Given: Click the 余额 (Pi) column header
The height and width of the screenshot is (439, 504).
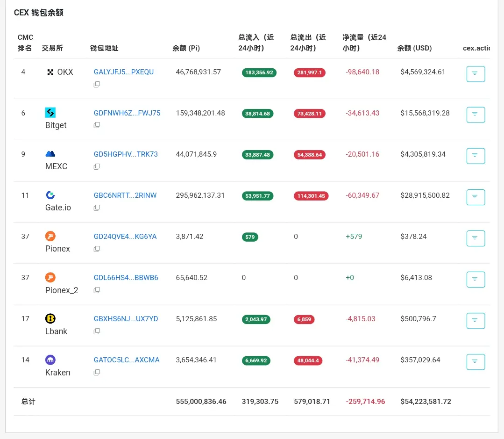Looking at the screenshot, I should [x=186, y=48].
